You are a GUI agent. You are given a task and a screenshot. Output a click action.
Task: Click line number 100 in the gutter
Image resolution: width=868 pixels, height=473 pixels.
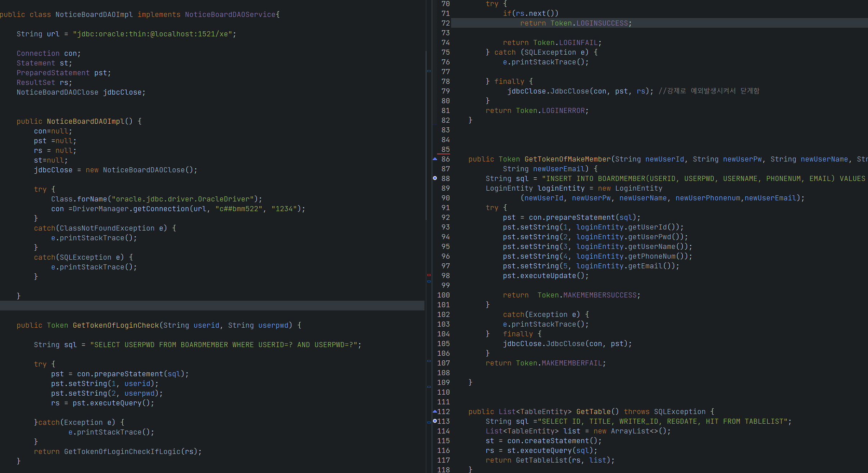(x=443, y=295)
